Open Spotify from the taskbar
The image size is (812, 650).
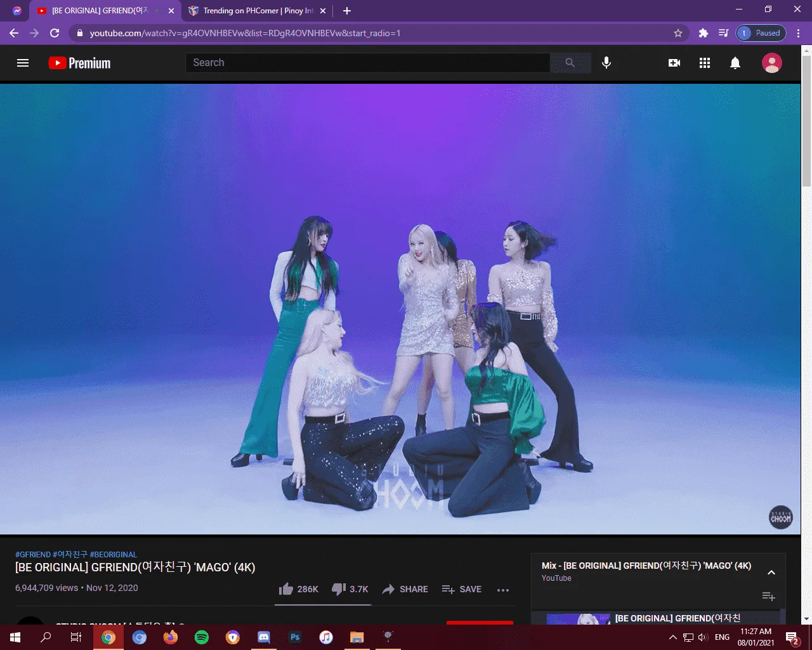(x=202, y=637)
